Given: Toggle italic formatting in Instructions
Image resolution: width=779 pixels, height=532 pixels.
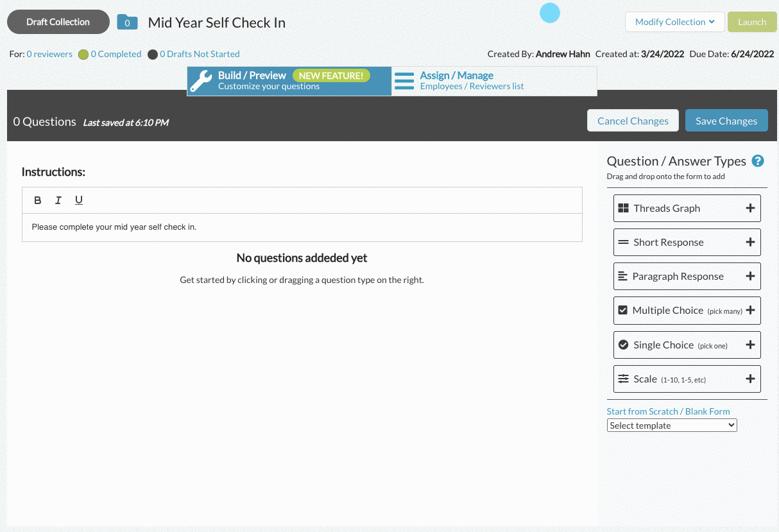Looking at the screenshot, I should [58, 200].
